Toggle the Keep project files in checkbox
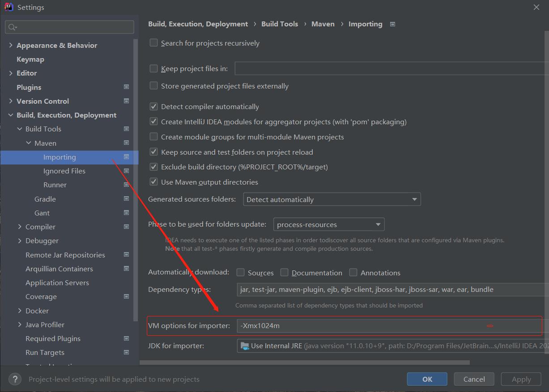The image size is (549, 392). (153, 68)
